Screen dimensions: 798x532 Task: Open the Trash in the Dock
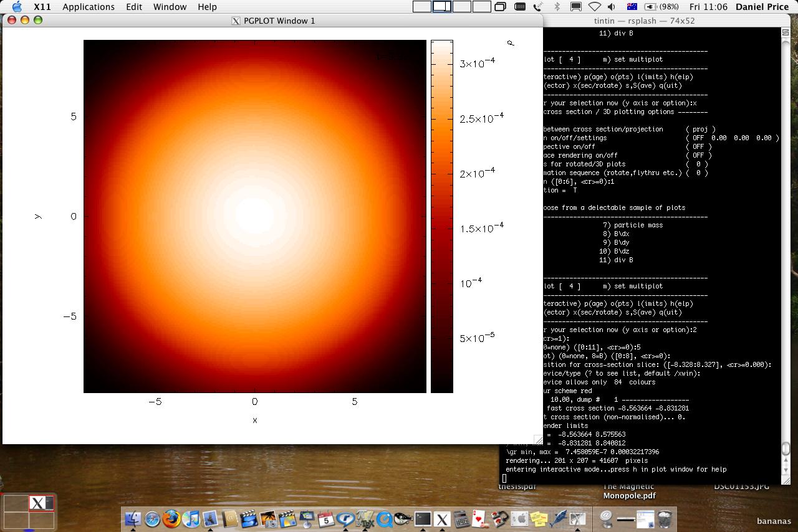pos(664,519)
